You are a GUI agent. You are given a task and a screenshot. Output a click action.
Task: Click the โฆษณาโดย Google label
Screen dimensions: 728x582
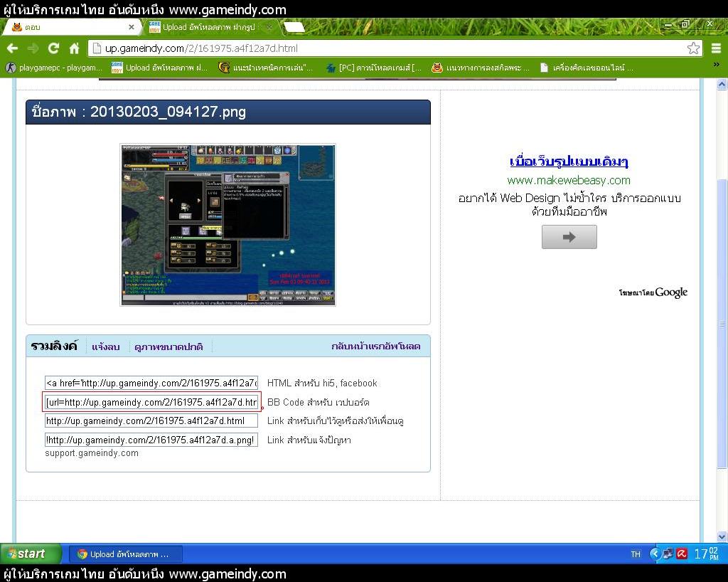point(653,292)
